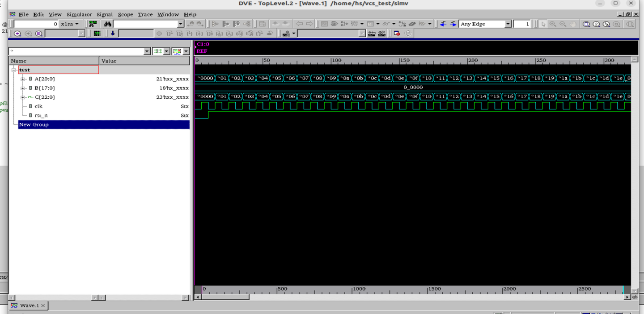Click the red-dot breakpoint icon
The width and height of the screenshot is (644, 314).
397,33
